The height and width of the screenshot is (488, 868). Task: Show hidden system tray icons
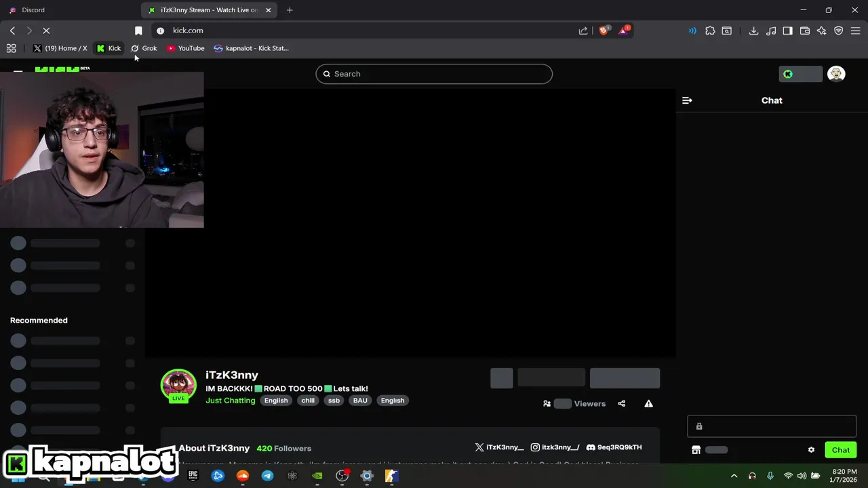tap(734, 476)
